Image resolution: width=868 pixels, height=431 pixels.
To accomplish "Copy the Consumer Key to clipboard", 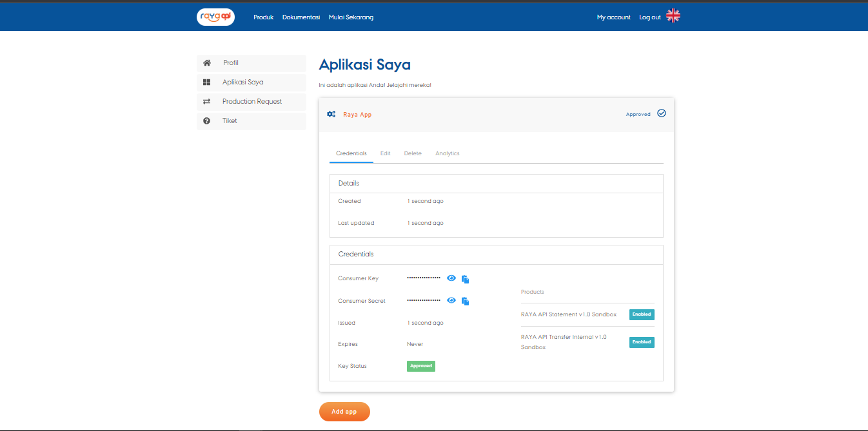I will [x=465, y=279].
